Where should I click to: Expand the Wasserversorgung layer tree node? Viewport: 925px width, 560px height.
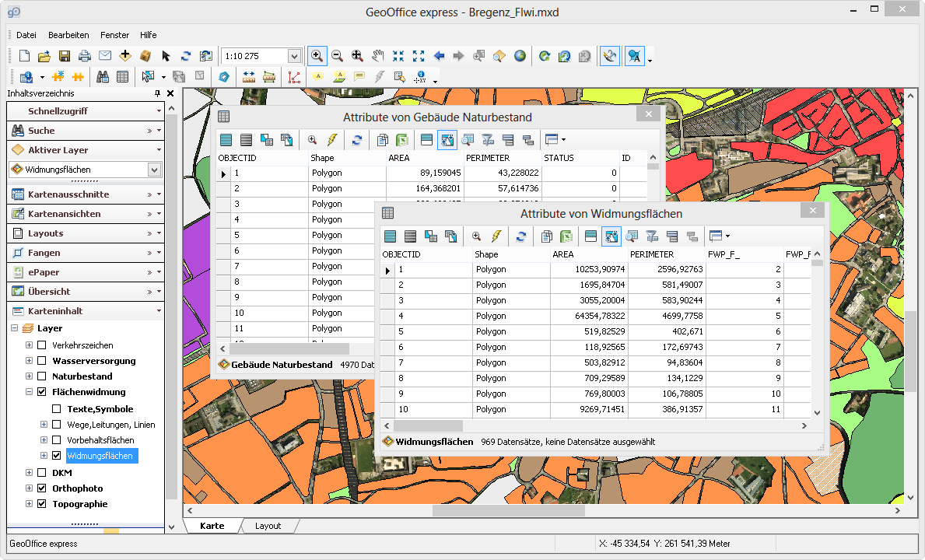pos(30,361)
